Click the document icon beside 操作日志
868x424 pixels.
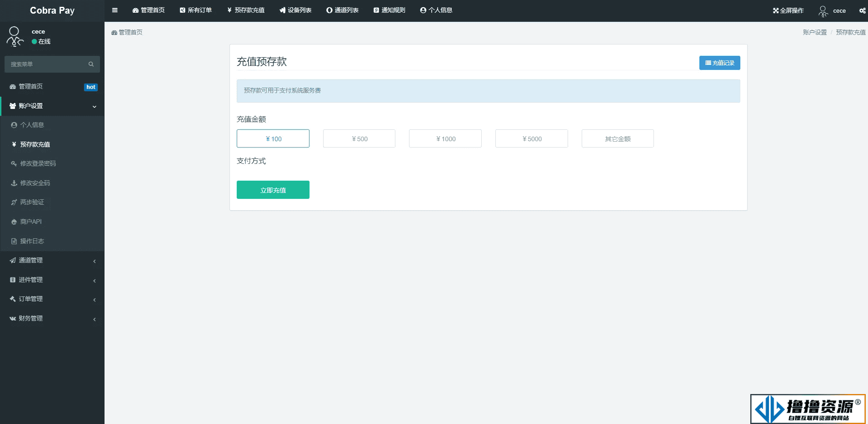click(14, 242)
